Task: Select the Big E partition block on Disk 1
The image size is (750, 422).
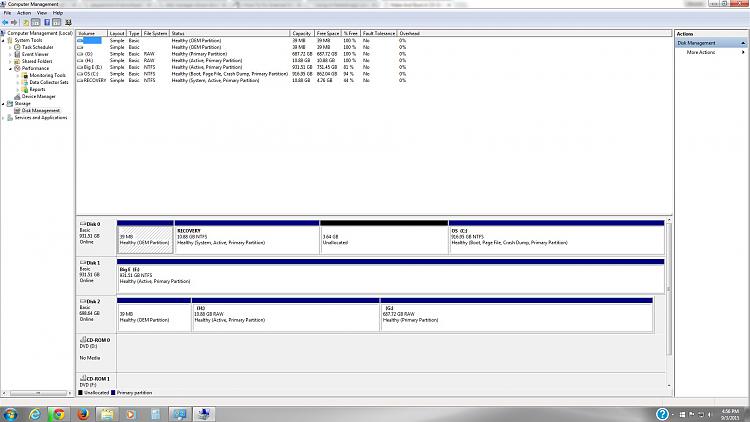Action: click(391, 277)
